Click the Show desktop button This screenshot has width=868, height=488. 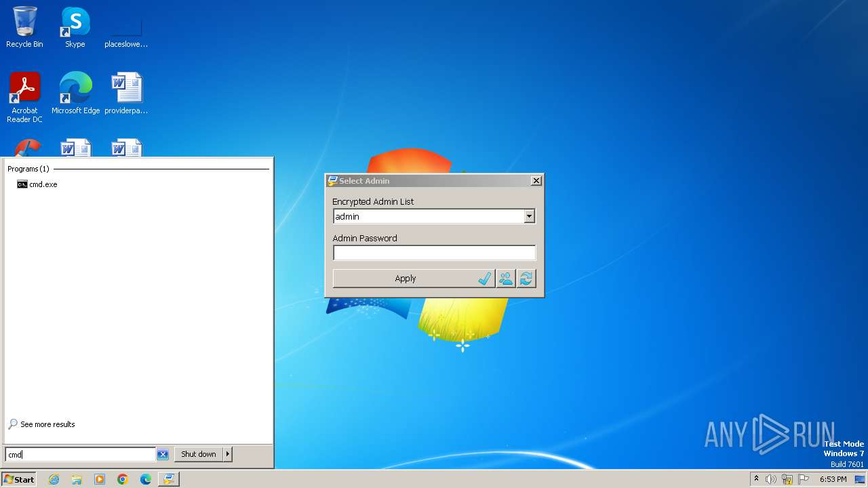coord(860,479)
